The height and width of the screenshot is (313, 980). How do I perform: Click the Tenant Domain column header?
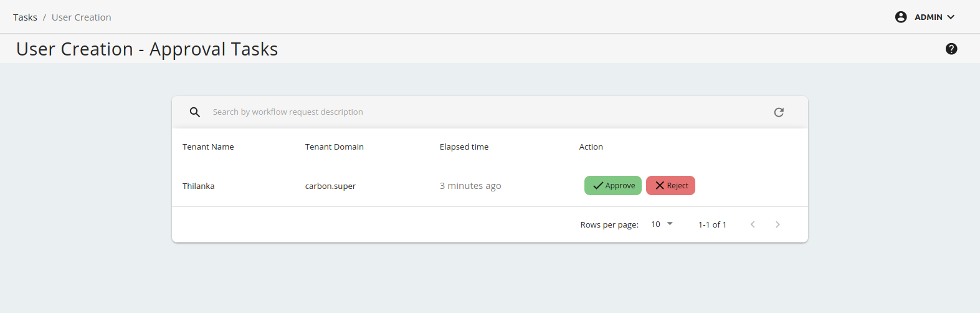[334, 147]
